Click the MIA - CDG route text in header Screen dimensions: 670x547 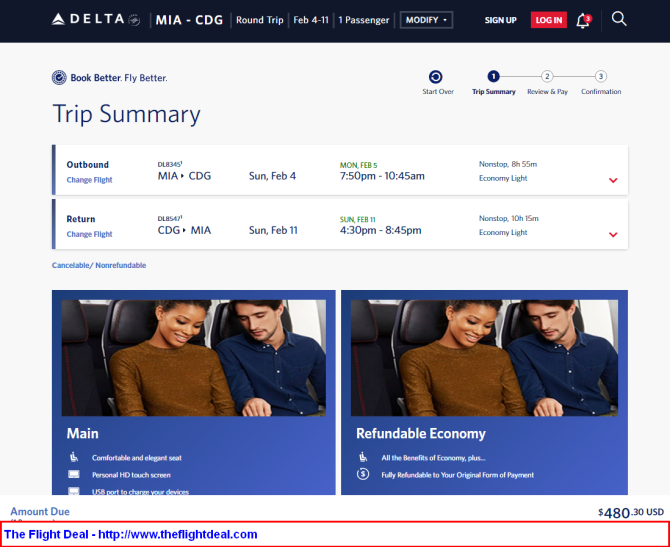[x=189, y=20]
